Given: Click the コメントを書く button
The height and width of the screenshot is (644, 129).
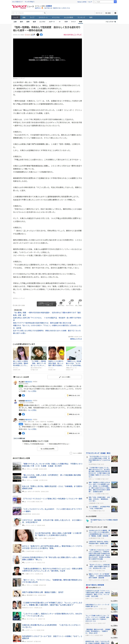Looking at the screenshot, I should point(65,377).
